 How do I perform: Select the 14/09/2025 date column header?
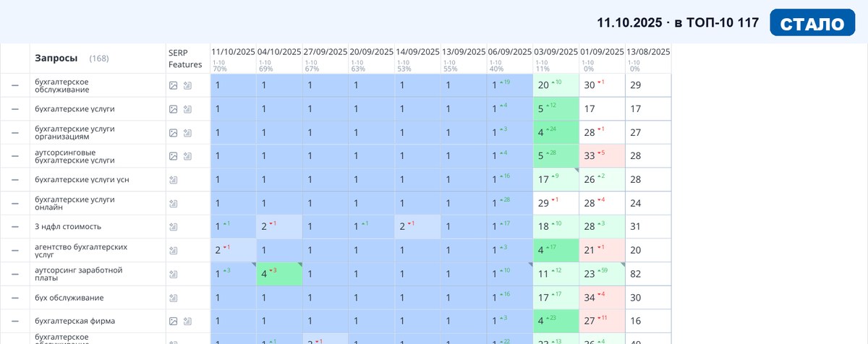click(x=418, y=52)
